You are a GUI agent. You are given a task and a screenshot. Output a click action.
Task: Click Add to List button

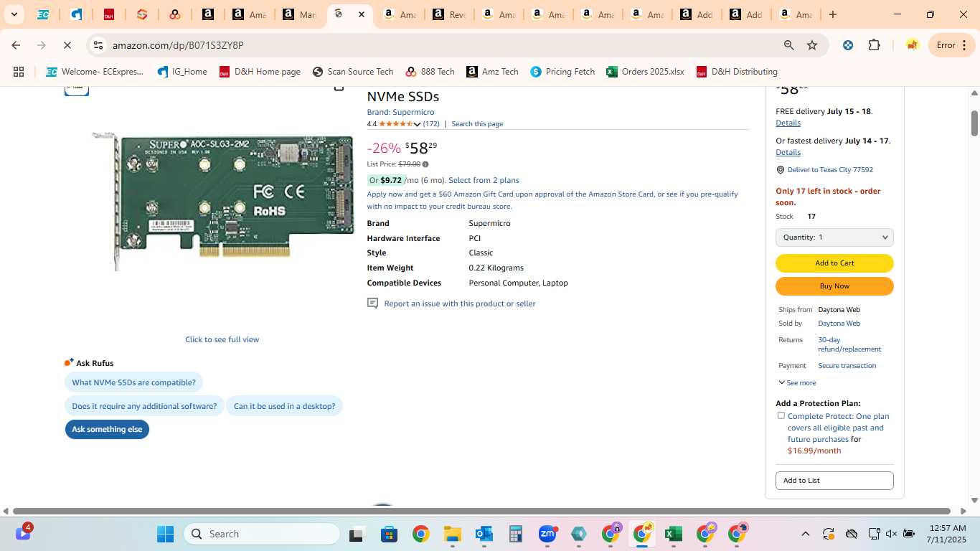coord(834,481)
